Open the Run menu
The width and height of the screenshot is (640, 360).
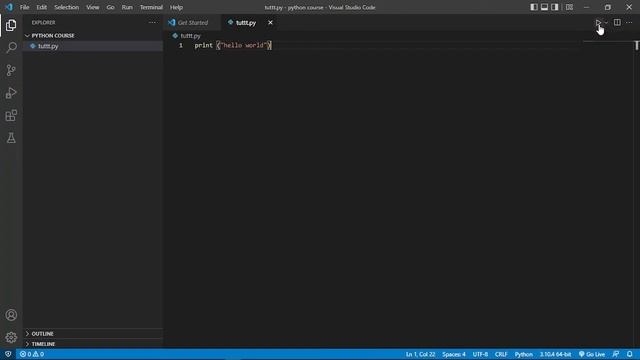(127, 7)
